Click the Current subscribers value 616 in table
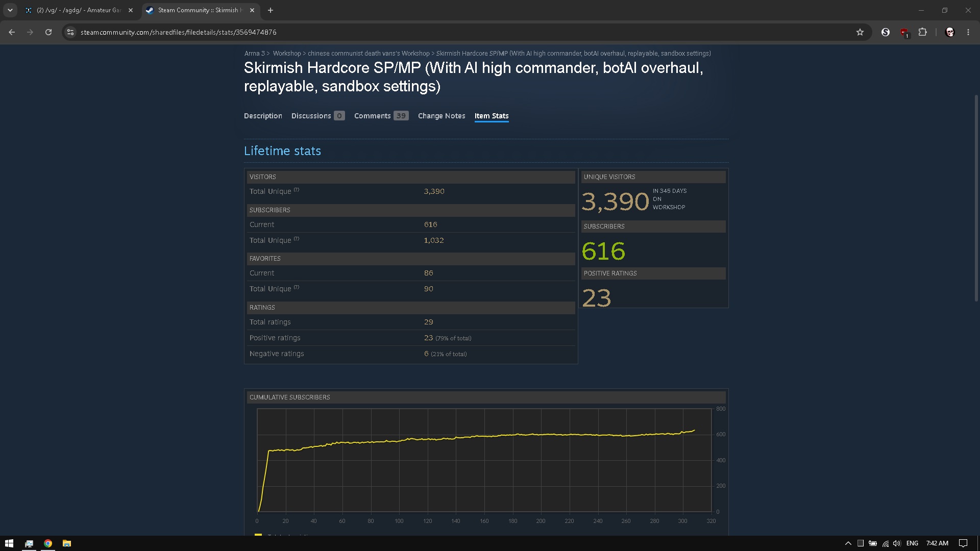The image size is (980, 551). pos(430,224)
